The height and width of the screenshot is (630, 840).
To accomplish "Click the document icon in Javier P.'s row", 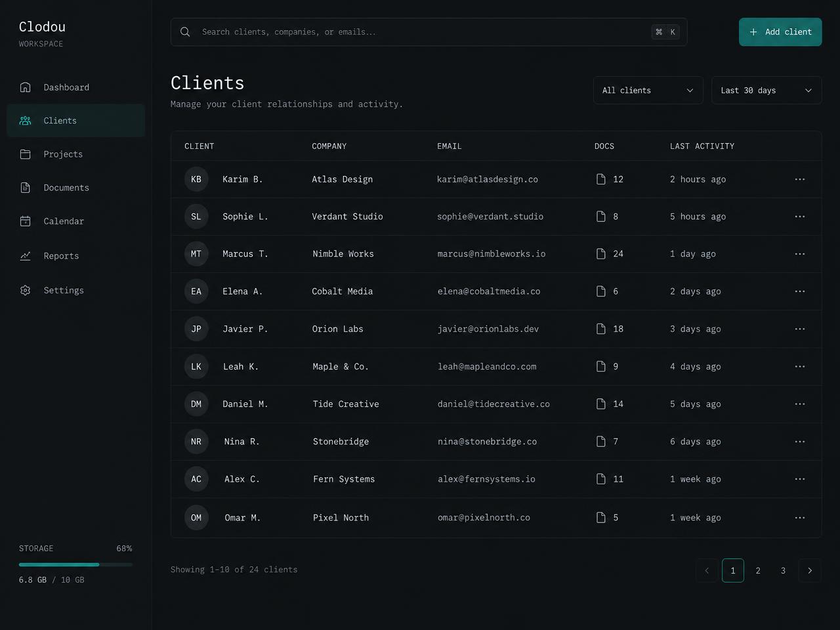I will [x=600, y=329].
